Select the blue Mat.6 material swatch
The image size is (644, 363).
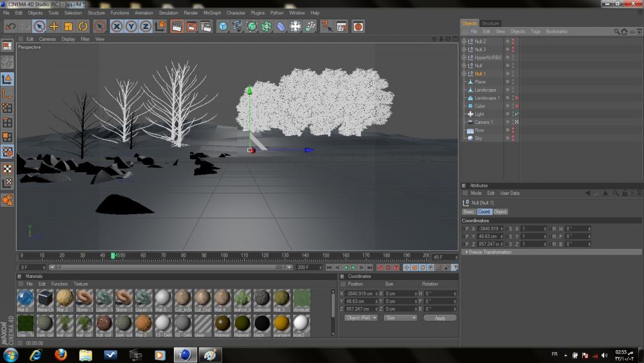click(25, 299)
